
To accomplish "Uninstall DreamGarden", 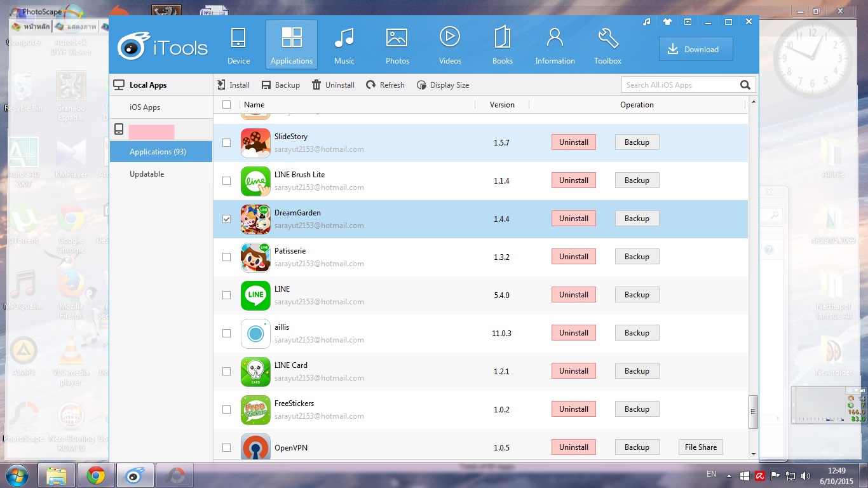I will coord(574,219).
